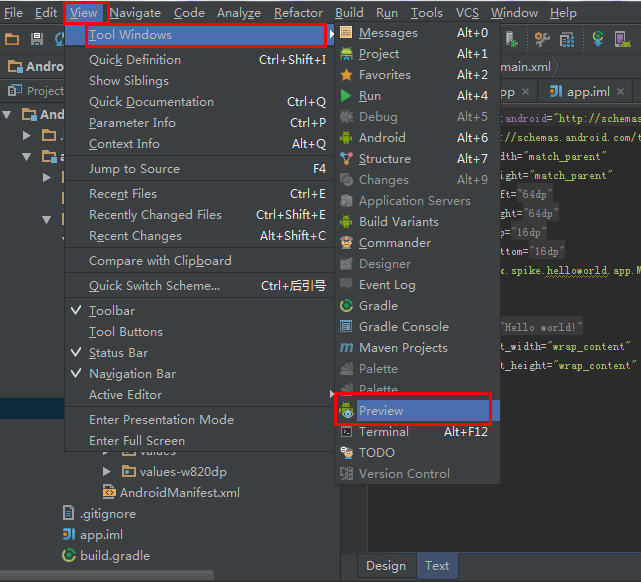641x582 pixels.
Task: Open the Help menu
Action: 563,13
